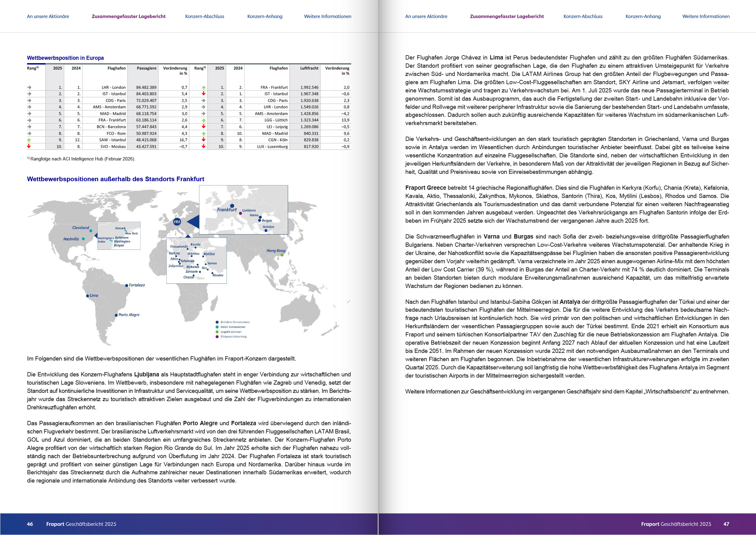This screenshot has width=756, height=535.
Task: Click the Fortaleza location dot on map
Action: point(127,285)
